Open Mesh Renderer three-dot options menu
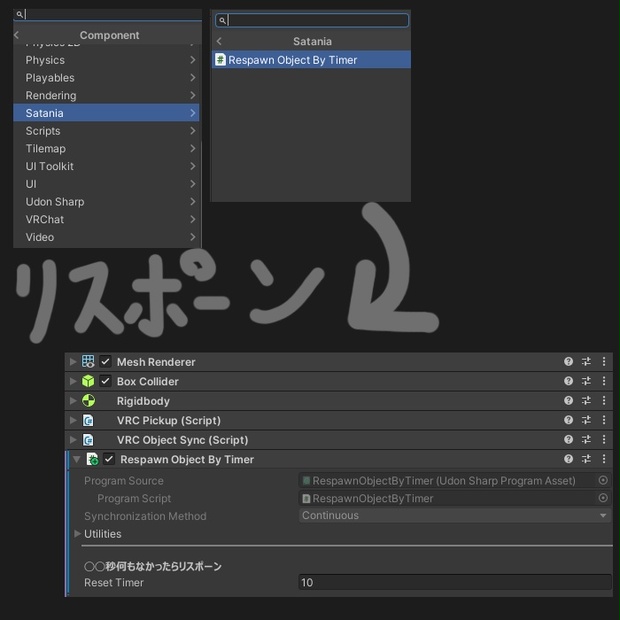 click(604, 361)
